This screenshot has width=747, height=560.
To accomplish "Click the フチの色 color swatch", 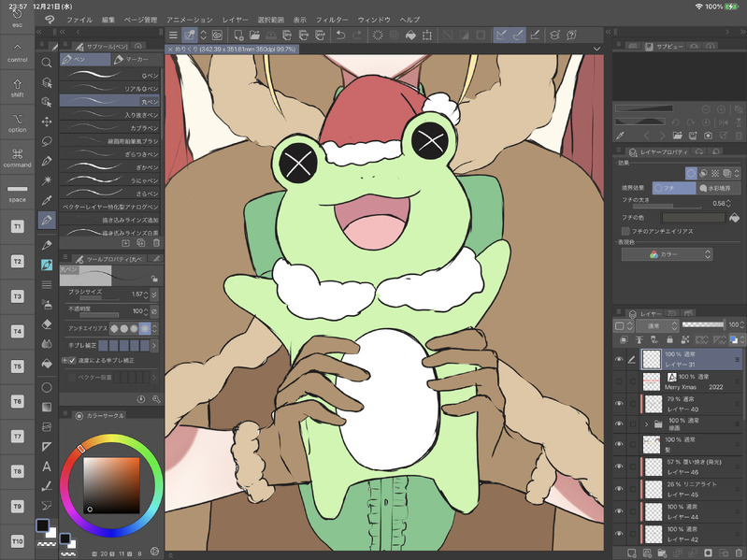I will pos(693,218).
